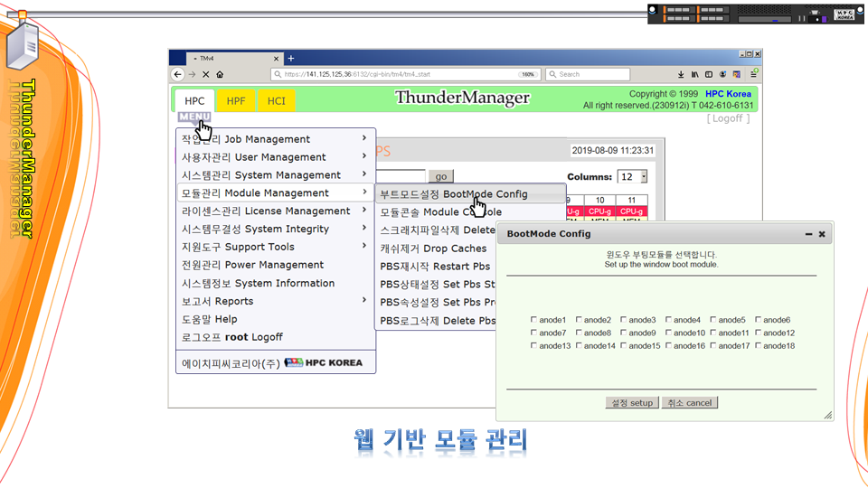Open the browser home page icon
Viewport: 868px width, 488px height.
220,74
